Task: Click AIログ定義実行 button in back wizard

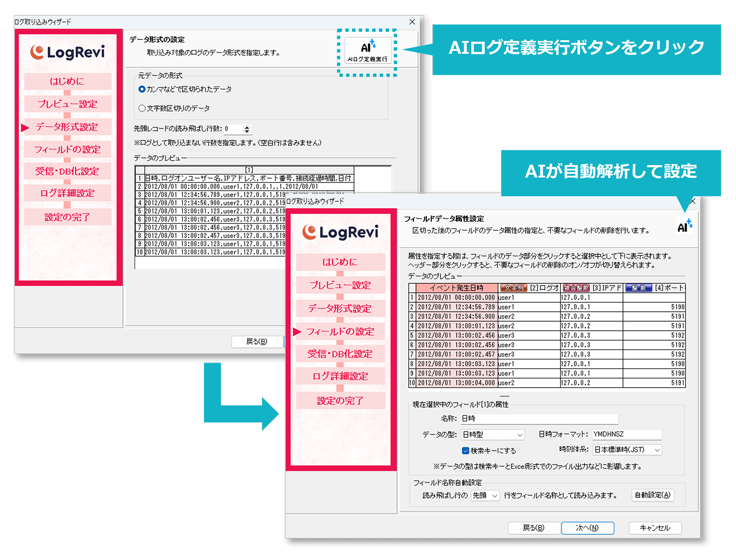Action: [x=368, y=51]
